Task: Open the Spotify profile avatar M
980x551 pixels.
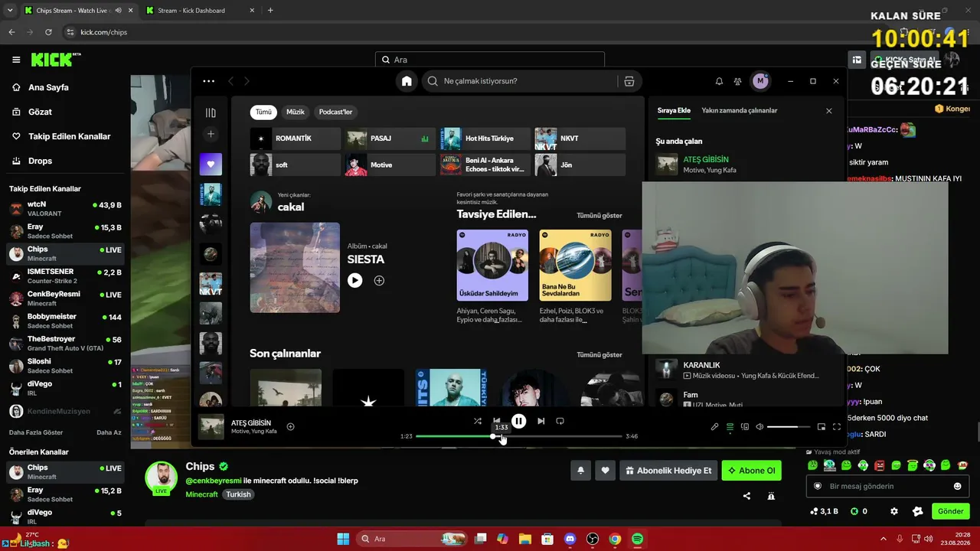Action: [760, 81]
